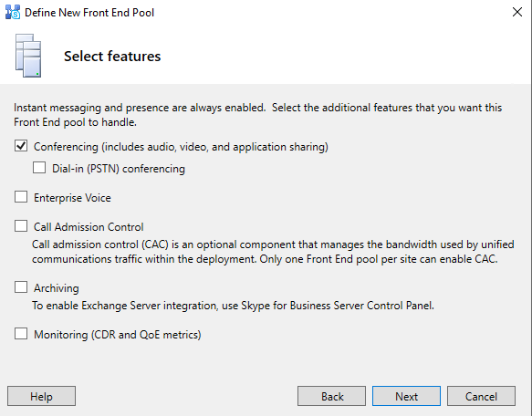Go Back to the previous wizard step
The image size is (532, 416).
pos(332,396)
